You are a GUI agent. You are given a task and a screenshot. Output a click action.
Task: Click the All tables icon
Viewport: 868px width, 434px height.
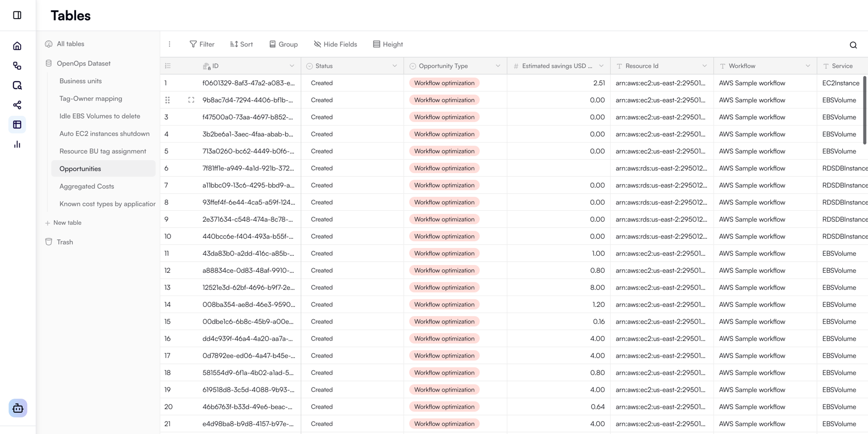[49, 44]
